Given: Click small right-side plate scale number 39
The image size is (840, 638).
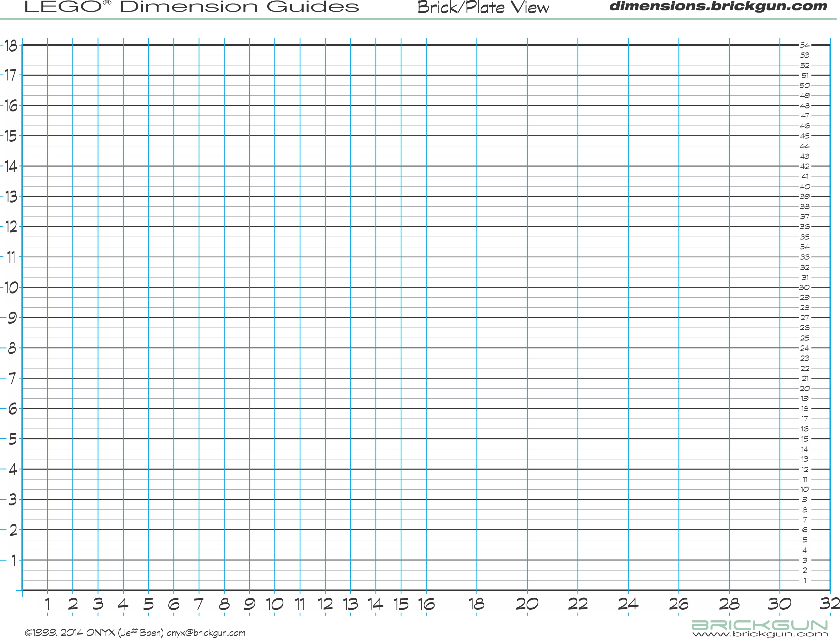Looking at the screenshot, I should 805,196.
